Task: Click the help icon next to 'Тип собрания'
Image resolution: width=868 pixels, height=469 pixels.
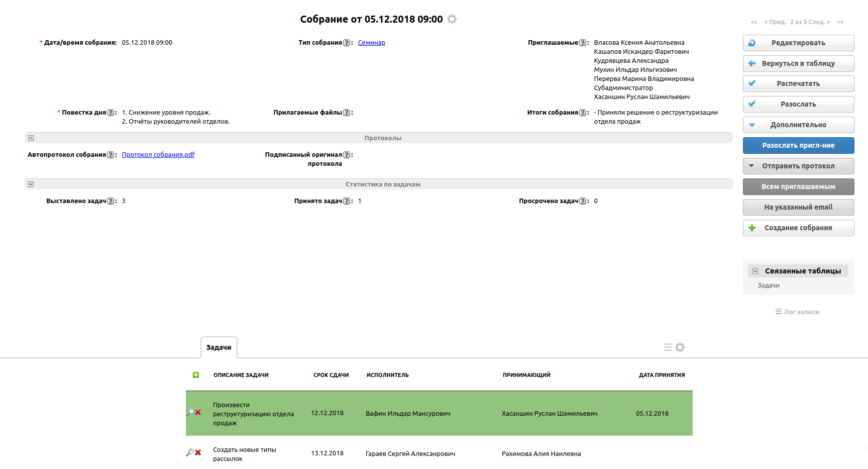Action: point(347,43)
